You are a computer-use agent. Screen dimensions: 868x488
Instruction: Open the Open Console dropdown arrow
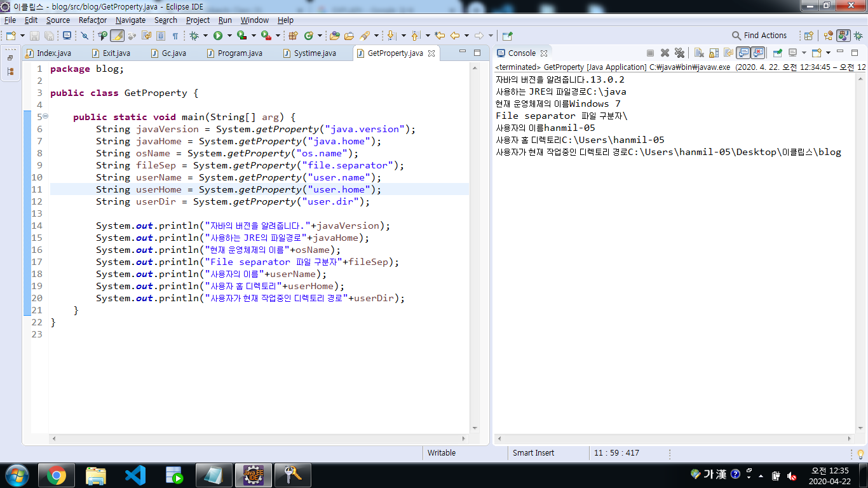pyautogui.click(x=828, y=53)
